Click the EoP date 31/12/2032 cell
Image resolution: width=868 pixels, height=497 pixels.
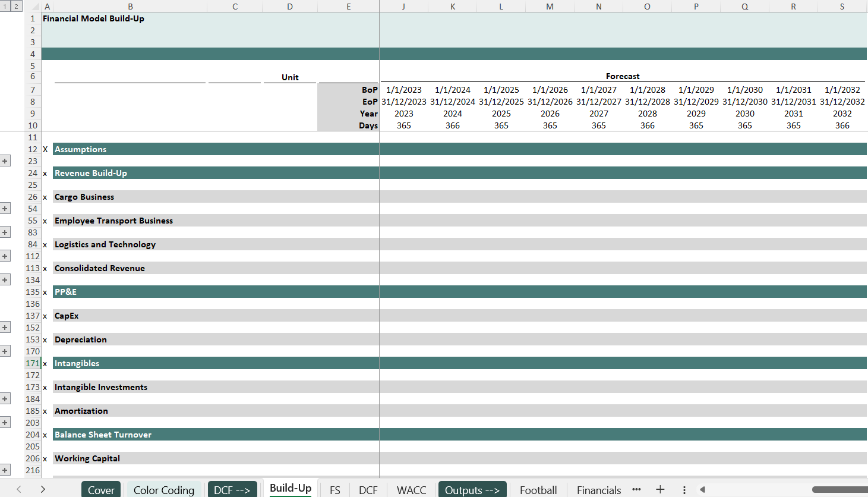[842, 102]
